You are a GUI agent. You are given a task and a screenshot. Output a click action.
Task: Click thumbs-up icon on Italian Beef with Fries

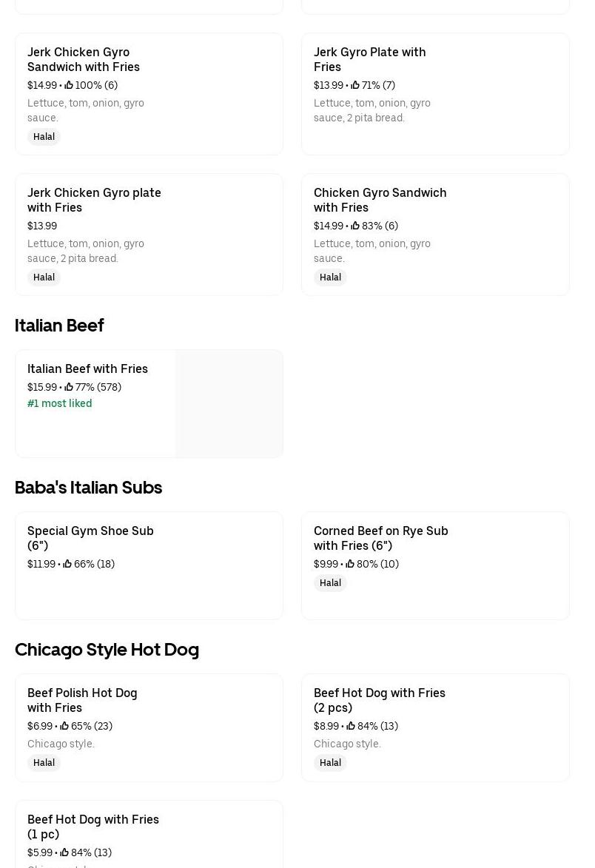point(69,387)
